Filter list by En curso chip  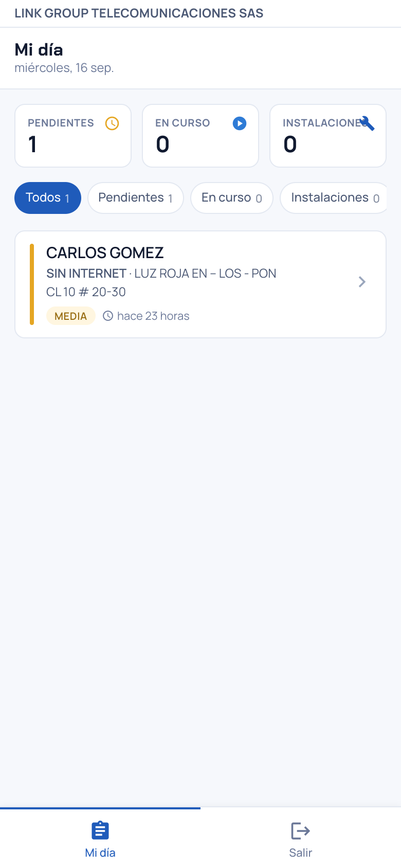pos(232,198)
